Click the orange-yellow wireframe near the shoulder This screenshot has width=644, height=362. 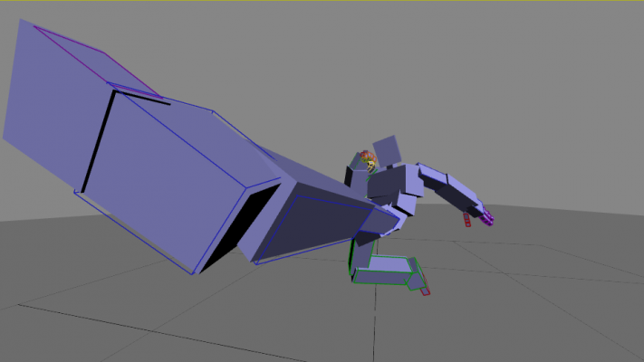369,160
